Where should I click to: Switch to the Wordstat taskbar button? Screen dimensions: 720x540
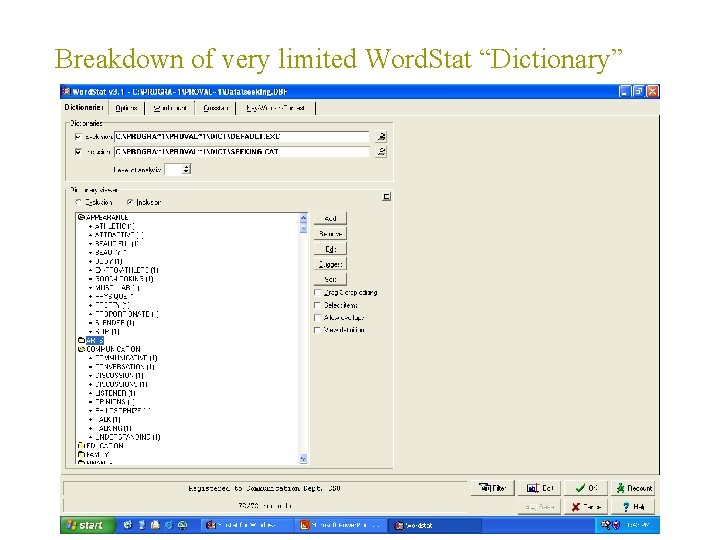435,525
